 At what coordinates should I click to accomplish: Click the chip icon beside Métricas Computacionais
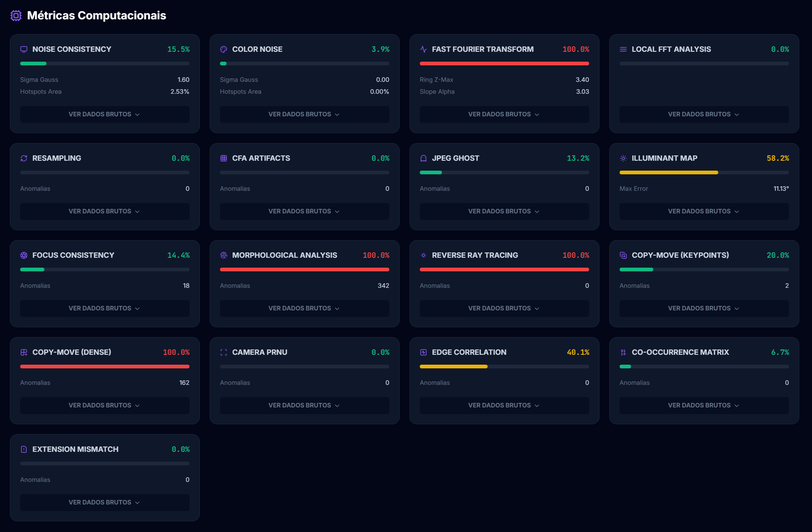16,16
